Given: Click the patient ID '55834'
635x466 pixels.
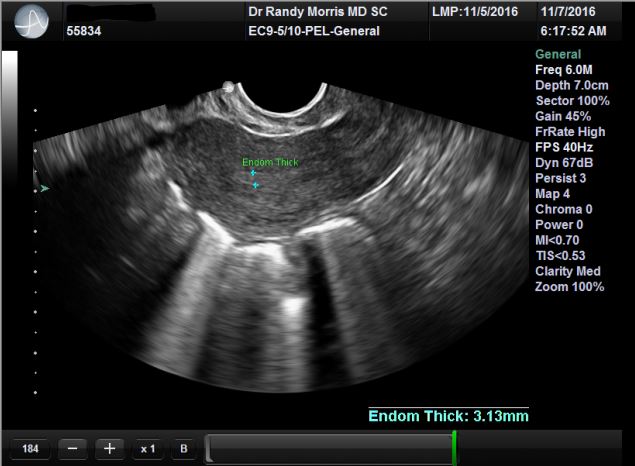Looking at the screenshot, I should tap(84, 31).
